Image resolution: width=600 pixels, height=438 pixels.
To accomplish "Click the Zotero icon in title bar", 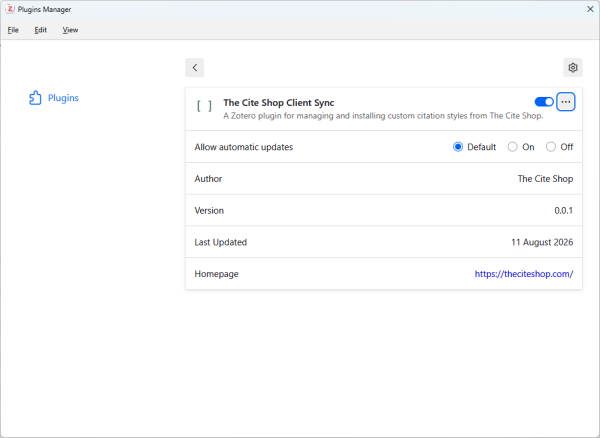I will [x=10, y=9].
